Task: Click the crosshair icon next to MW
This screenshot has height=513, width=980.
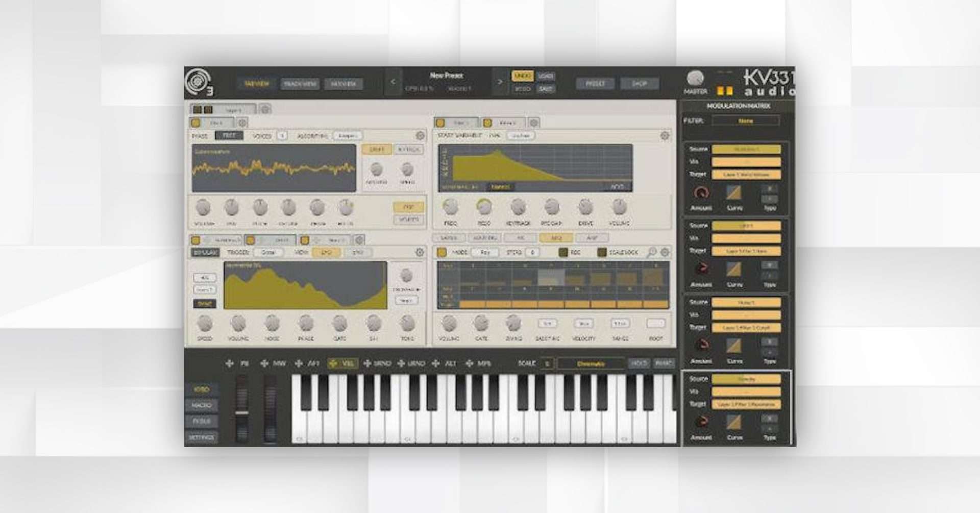Action: [264, 363]
